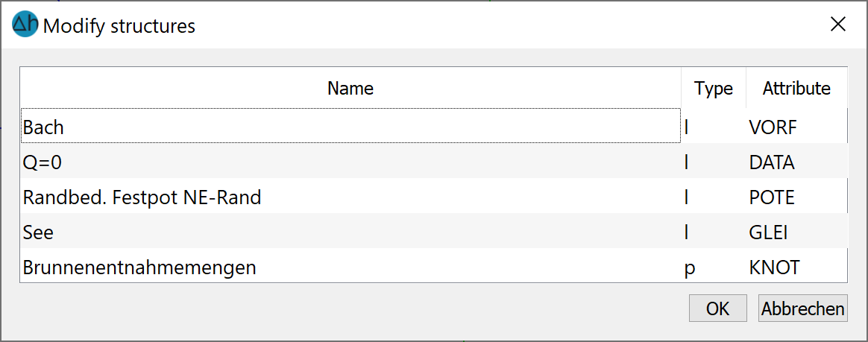
Task: Click the KNOT attribute cell
Action: coord(796,266)
